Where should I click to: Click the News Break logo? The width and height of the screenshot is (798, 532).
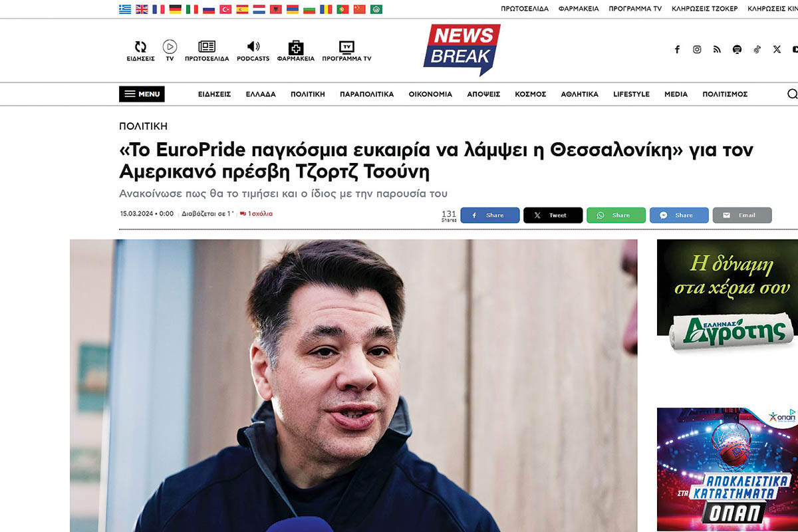pos(462,50)
